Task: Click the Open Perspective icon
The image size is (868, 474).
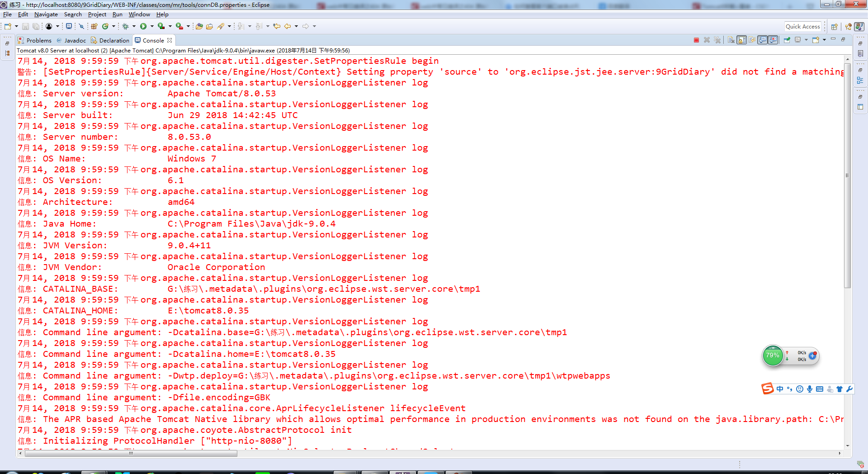Action: pos(835,27)
